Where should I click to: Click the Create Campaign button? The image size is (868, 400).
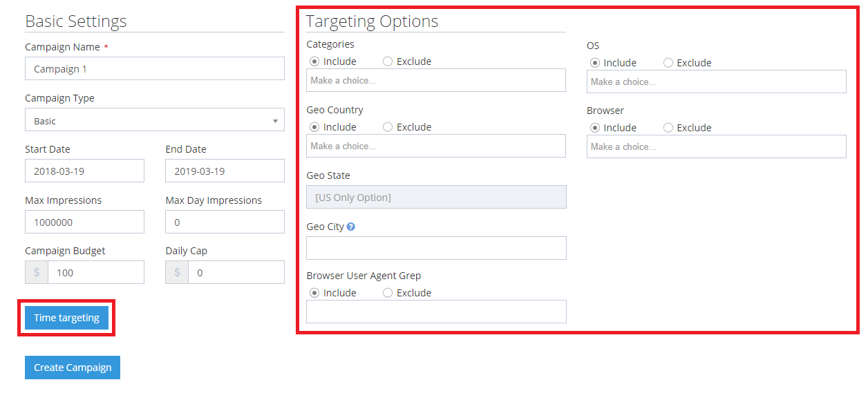pyautogui.click(x=72, y=367)
